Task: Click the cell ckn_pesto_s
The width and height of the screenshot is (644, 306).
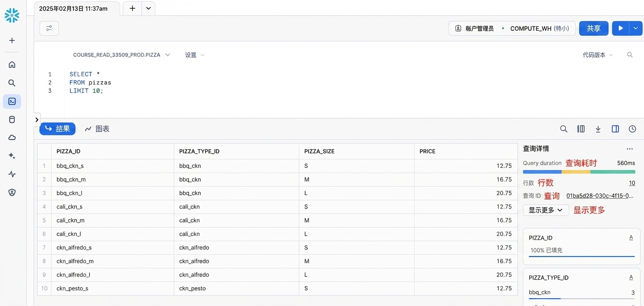Action: click(x=113, y=288)
